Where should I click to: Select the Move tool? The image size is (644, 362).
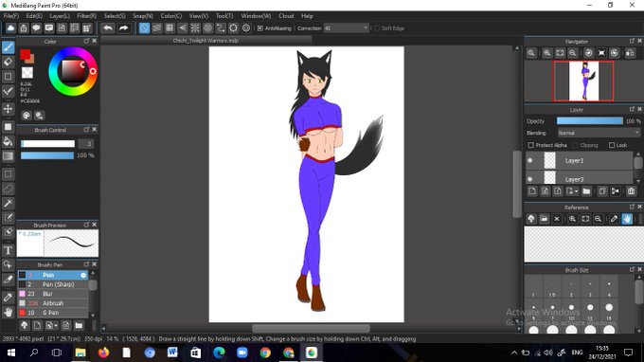tap(9, 108)
